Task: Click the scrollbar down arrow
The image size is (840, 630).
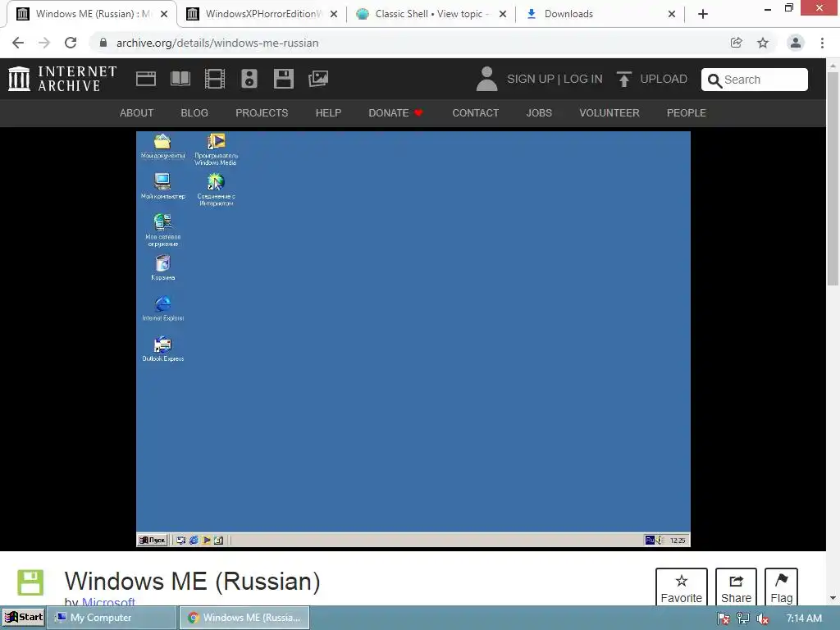Action: [833, 598]
